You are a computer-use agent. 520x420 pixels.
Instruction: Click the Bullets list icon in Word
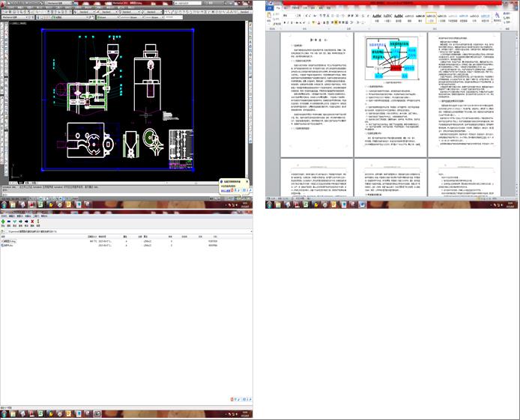[333, 16]
